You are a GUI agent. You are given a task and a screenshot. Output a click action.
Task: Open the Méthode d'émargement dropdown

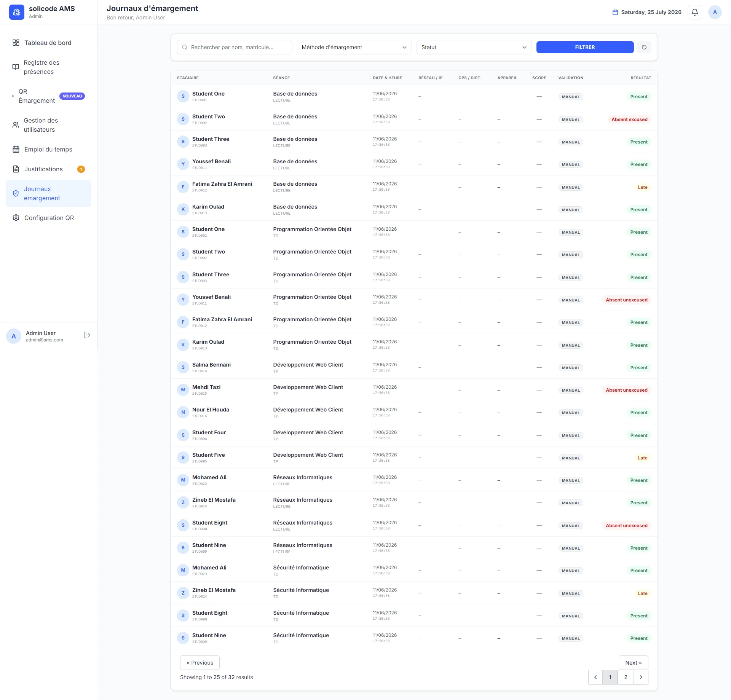coord(354,47)
